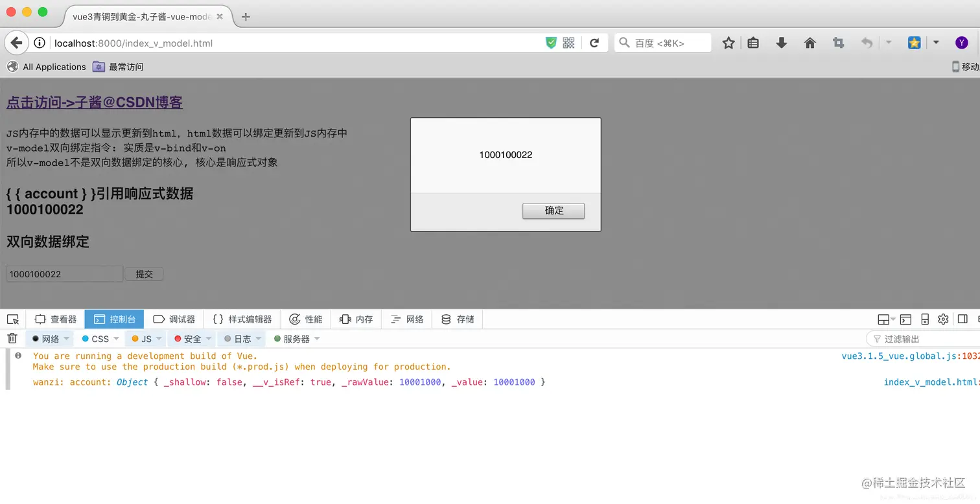Open the Performance panel icon
Viewport: 980px width, 504px height.
305,319
